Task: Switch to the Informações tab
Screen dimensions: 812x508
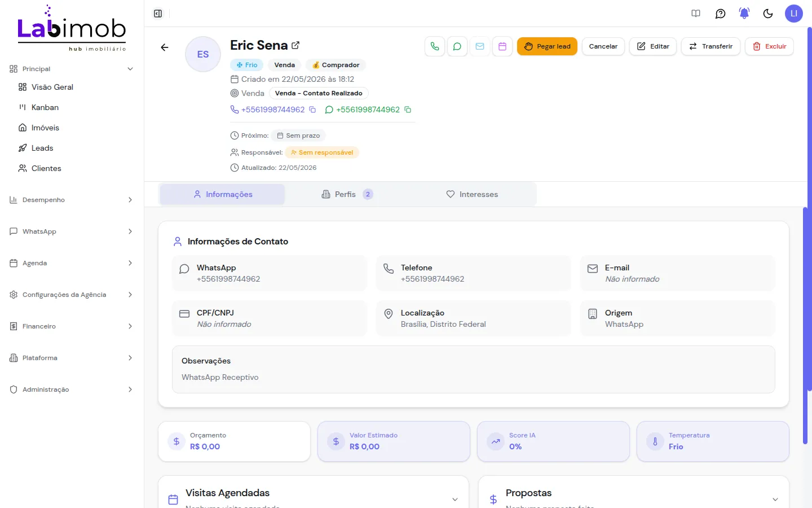Action: (223, 194)
